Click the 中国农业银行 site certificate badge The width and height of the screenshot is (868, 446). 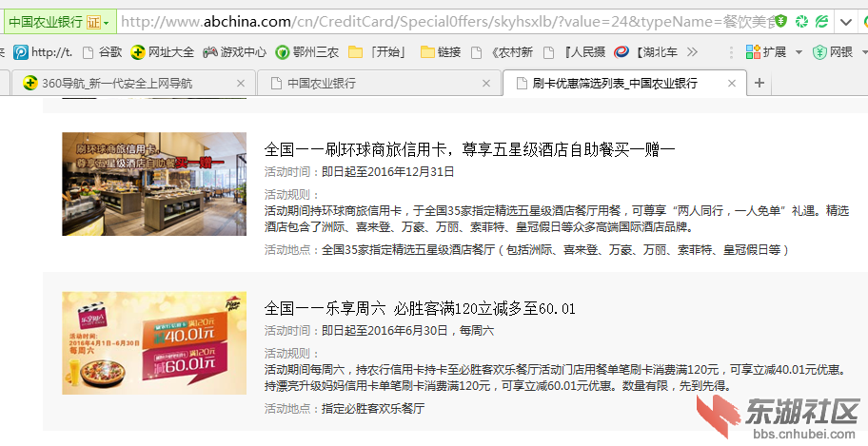click(x=60, y=22)
